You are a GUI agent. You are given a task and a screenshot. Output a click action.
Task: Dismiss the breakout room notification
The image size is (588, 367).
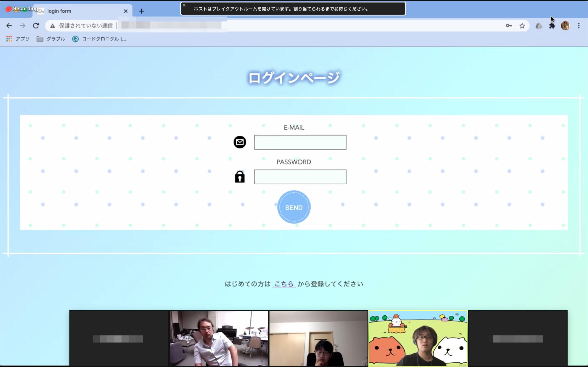tap(184, 5)
